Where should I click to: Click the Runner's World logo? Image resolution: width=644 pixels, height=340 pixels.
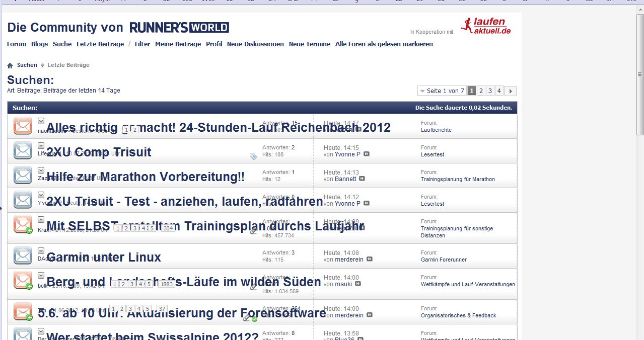click(179, 27)
